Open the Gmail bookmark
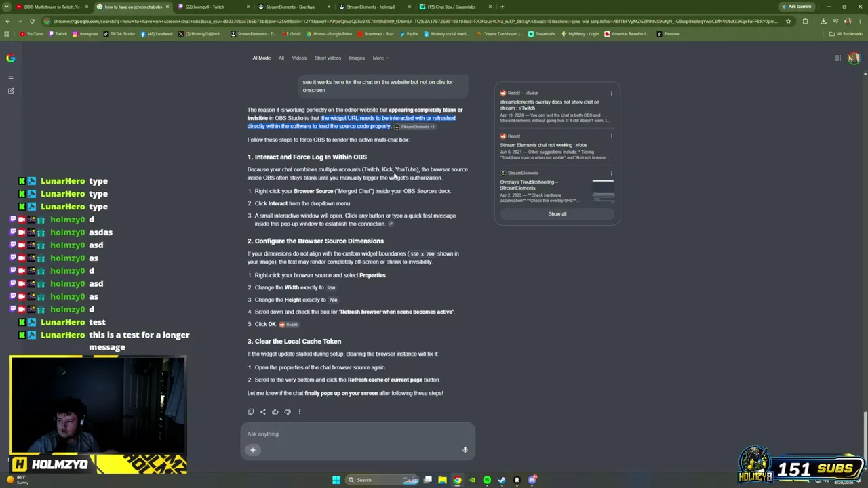Screen dimensions: 868x488 [292, 34]
